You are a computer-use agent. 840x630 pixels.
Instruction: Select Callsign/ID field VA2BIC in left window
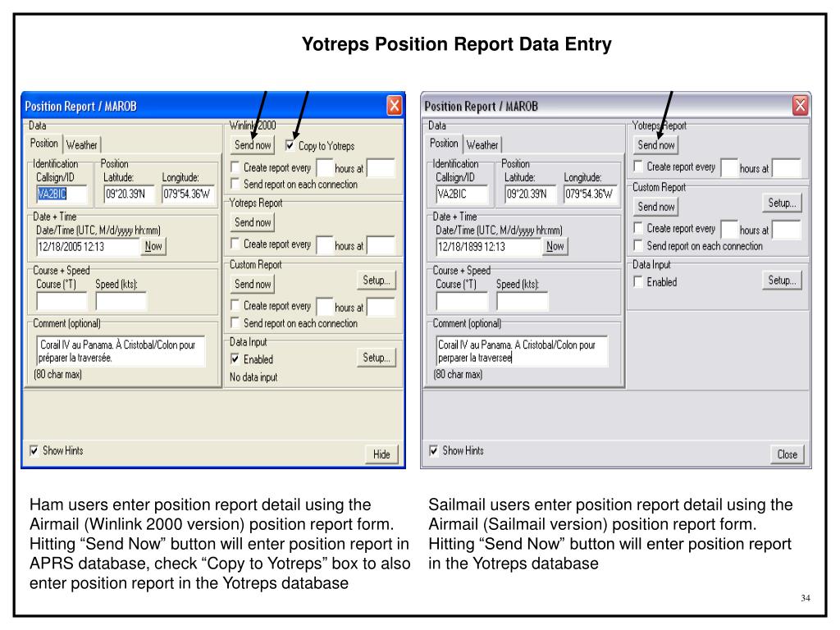61,194
